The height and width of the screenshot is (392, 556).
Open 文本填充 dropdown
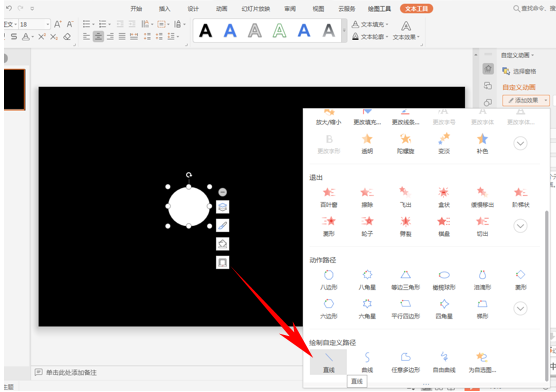[370, 24]
